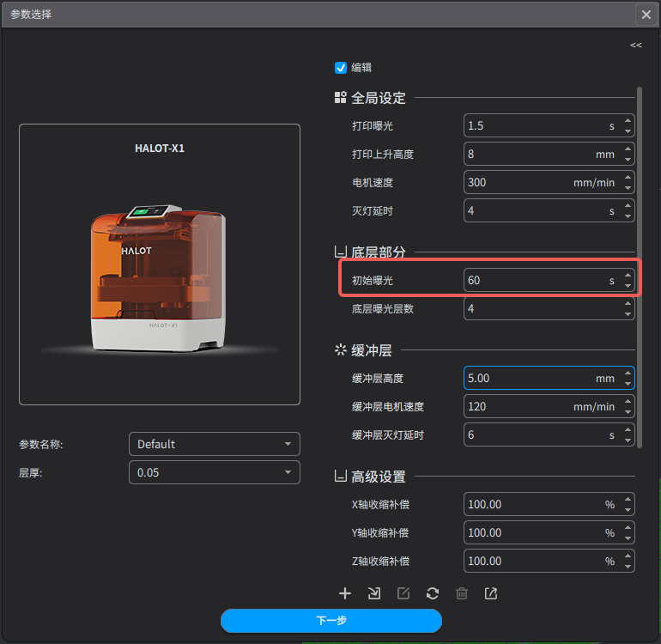The height and width of the screenshot is (644, 661).
Task: Click the 全局设定 section header
Action: [378, 98]
